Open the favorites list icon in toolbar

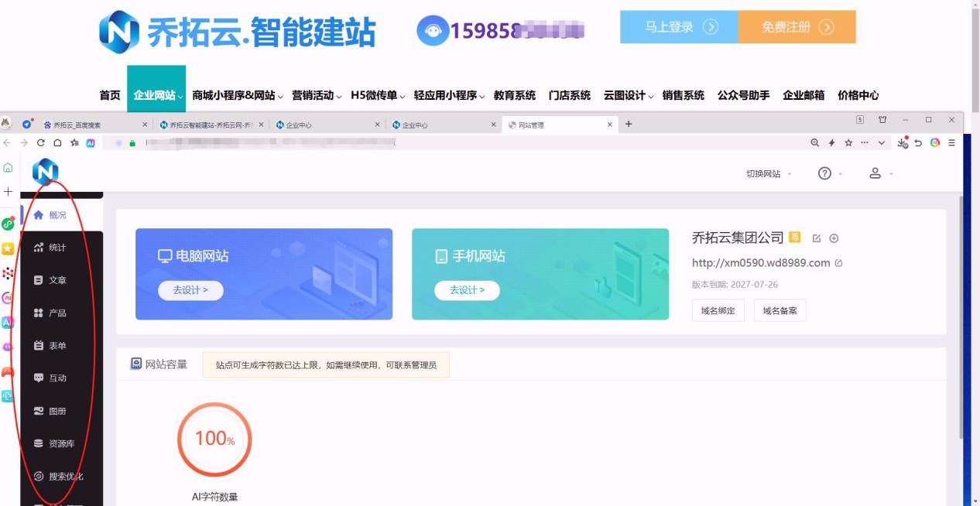[74, 143]
